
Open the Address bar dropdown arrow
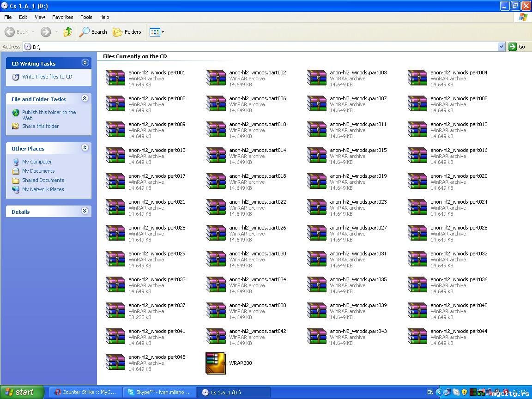[501, 47]
